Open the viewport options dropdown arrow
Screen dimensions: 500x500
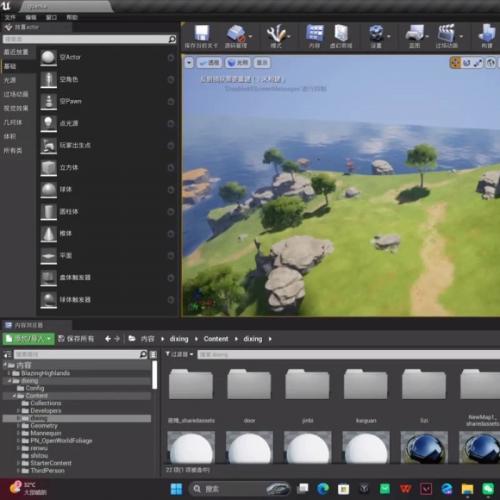coord(189,63)
